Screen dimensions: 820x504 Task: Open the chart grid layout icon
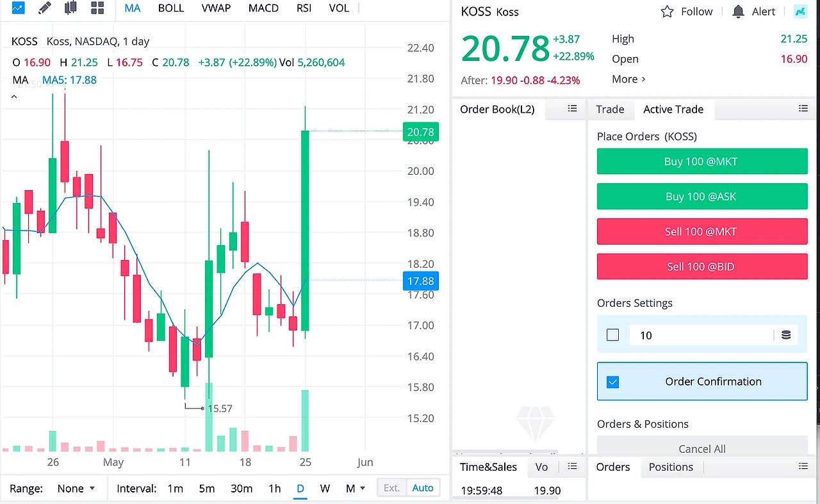click(x=97, y=8)
